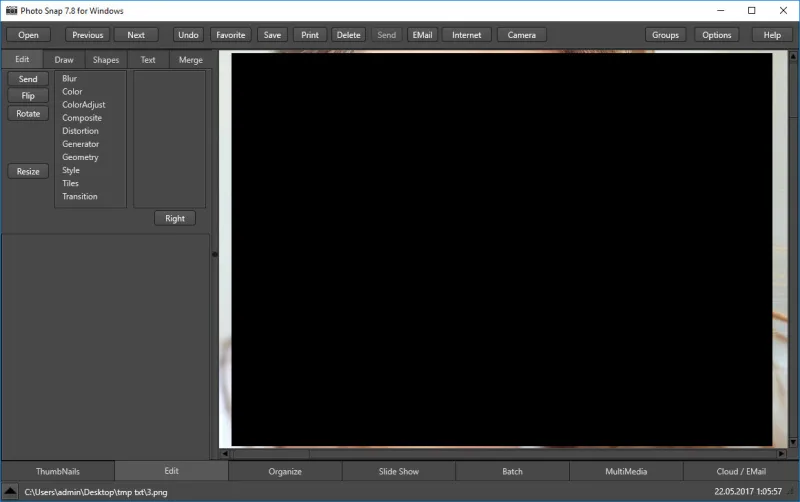Screen dimensions: 800x502
Task: Select the Merge tab
Action: 190,60
